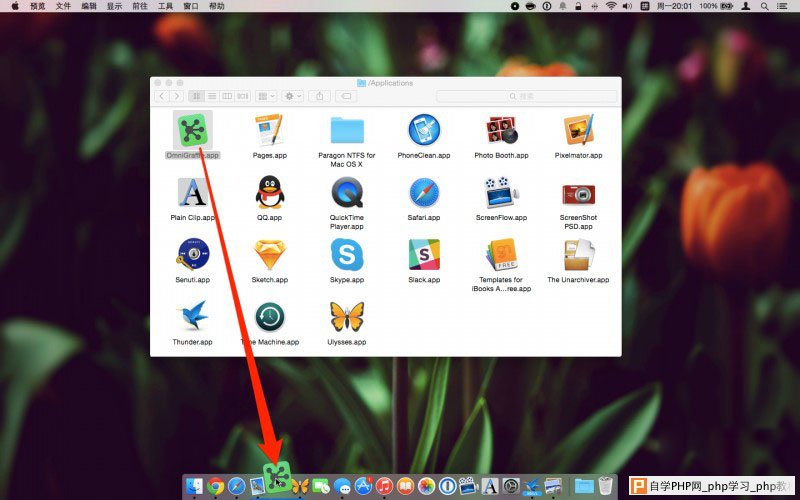Launch Google Chrome from the Dock
The height and width of the screenshot is (500, 800).
(215, 486)
